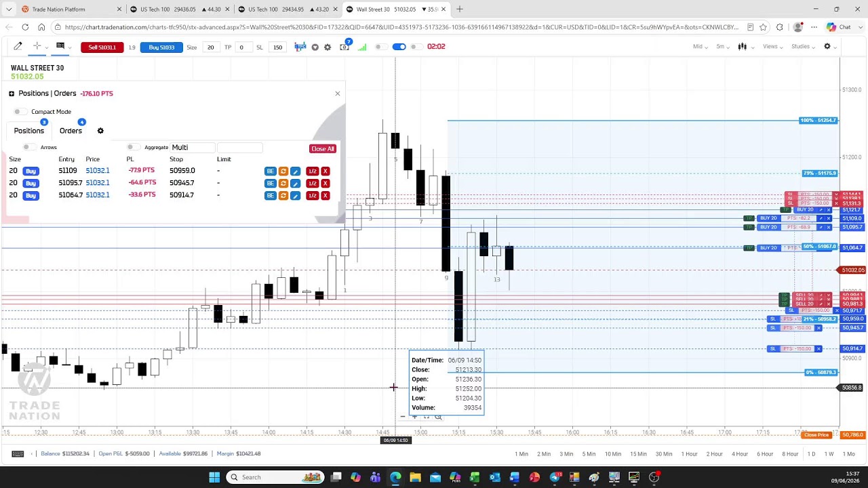Viewport: 868px width, 488px height.
Task: Reload the browser page
Action: [x=25, y=27]
